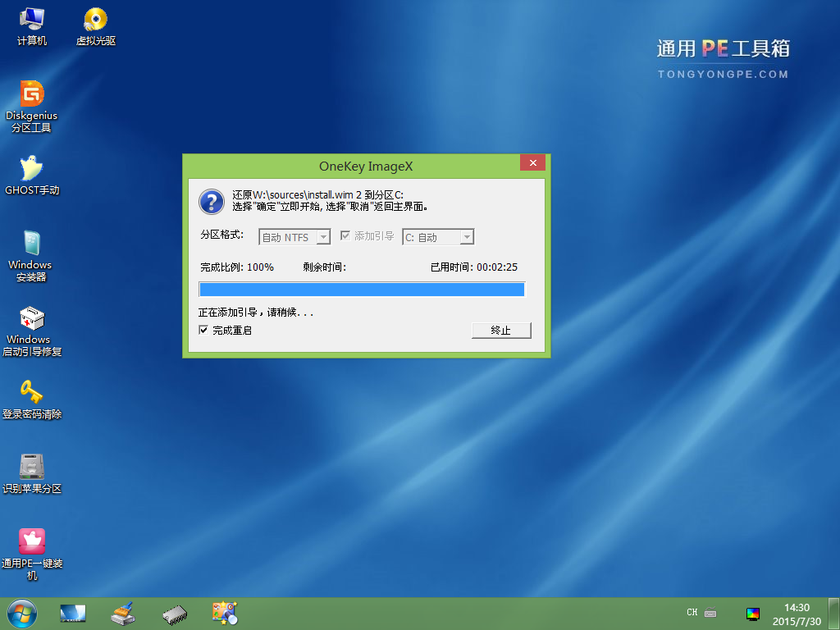Toggle the 完成重启 checkbox
840x630 pixels.
pyautogui.click(x=203, y=330)
